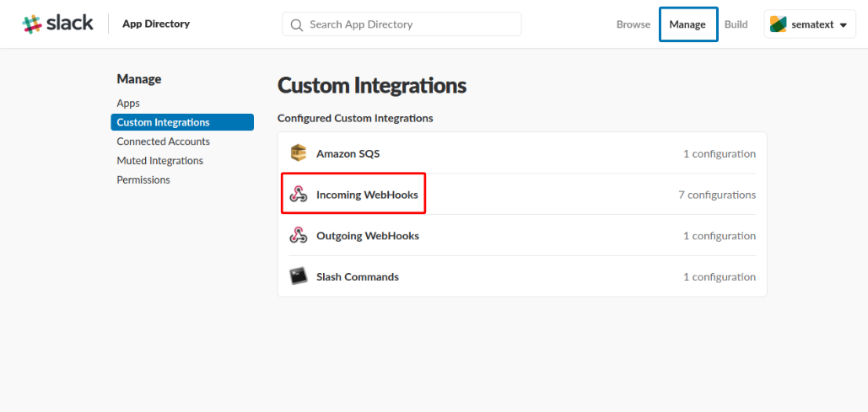Click "1 configuration" for Outgoing WebHooks
The height and width of the screenshot is (412, 868).
pos(719,236)
